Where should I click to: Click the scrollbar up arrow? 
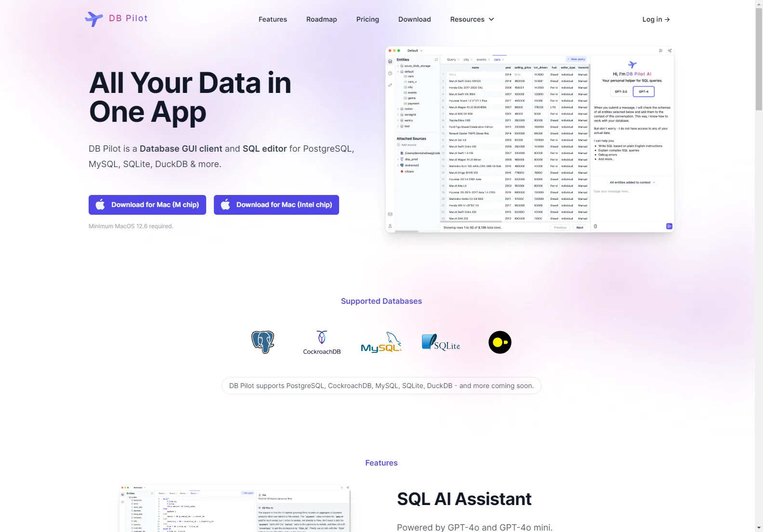point(759,4)
